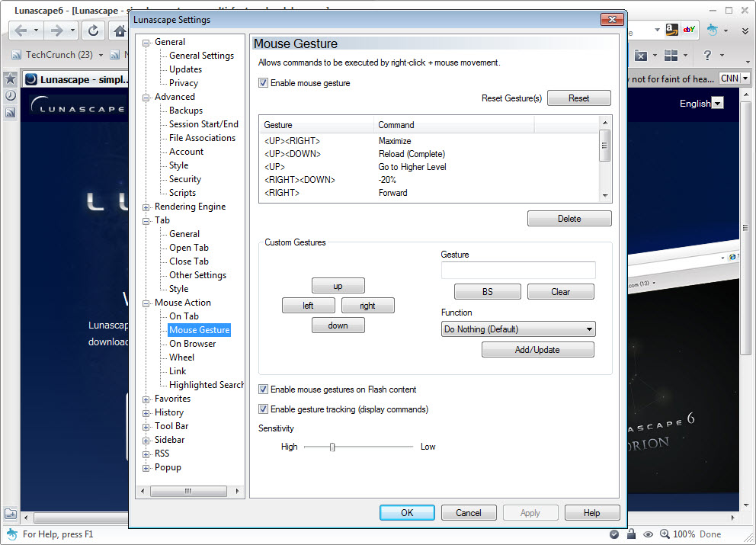Toggle the Enable mouse gesture checkbox
Viewport: 756px width, 545px height.
pyautogui.click(x=263, y=83)
